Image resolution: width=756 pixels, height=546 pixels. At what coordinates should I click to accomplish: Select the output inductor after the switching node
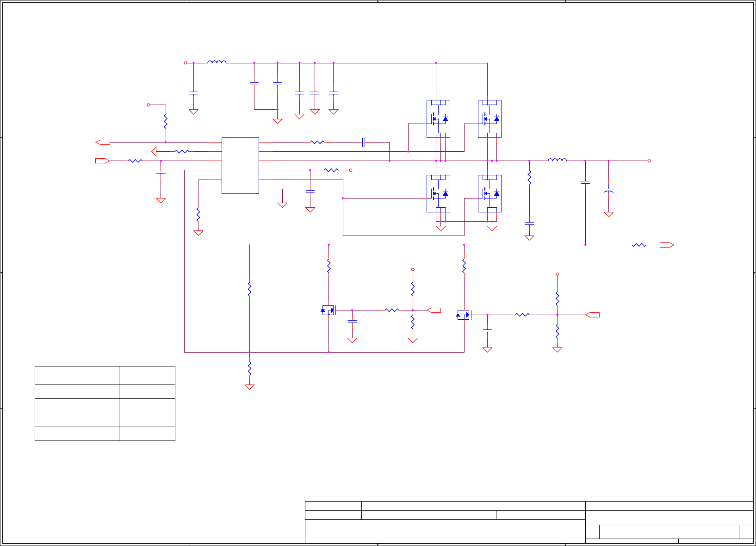[557, 160]
